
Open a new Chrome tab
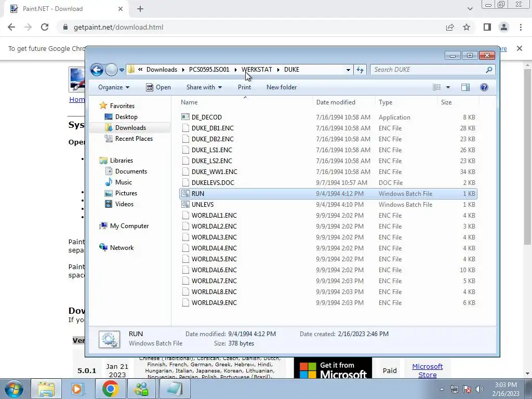point(140,9)
